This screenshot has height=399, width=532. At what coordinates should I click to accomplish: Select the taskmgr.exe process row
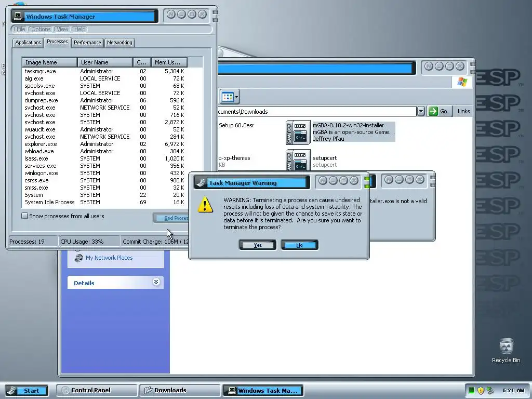click(x=104, y=71)
